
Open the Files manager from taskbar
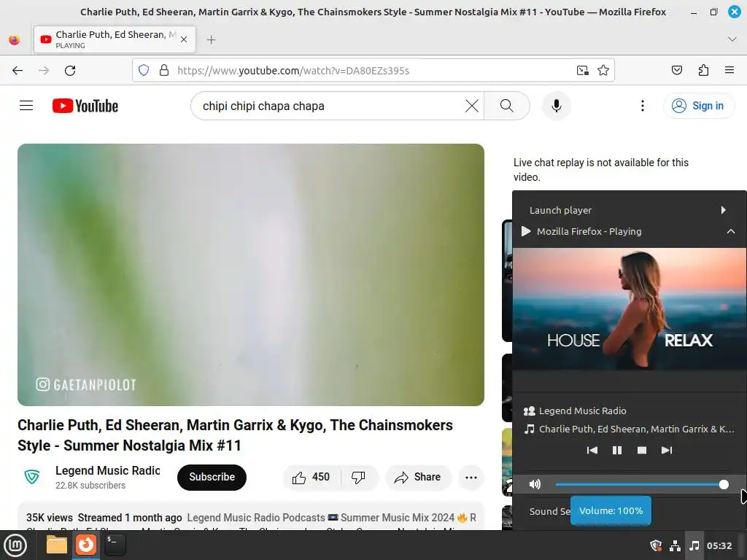(57, 545)
